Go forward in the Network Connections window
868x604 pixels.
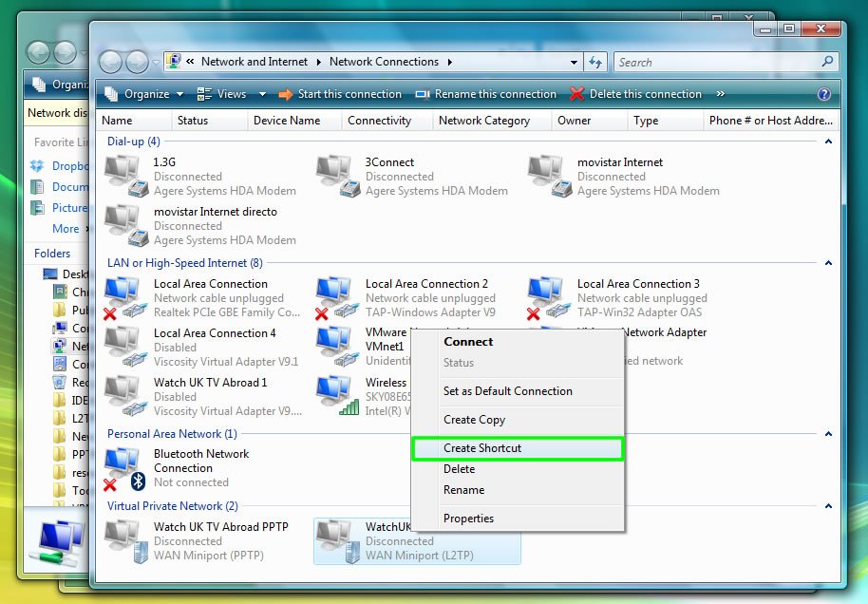137,62
